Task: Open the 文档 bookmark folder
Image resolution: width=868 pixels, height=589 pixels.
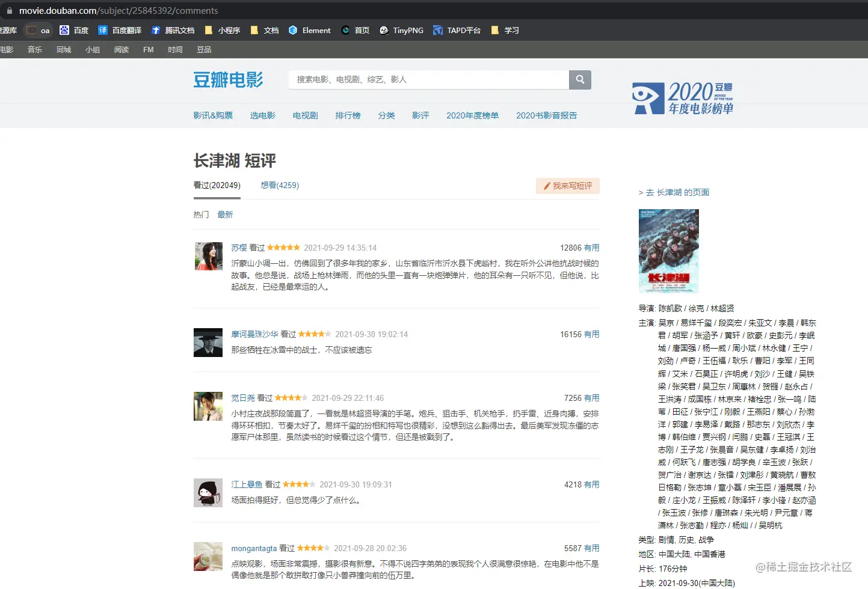Action: tap(265, 30)
